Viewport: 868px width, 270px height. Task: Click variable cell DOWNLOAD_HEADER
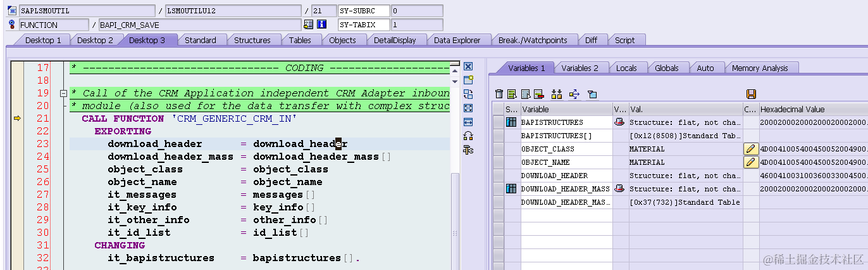pos(566,176)
